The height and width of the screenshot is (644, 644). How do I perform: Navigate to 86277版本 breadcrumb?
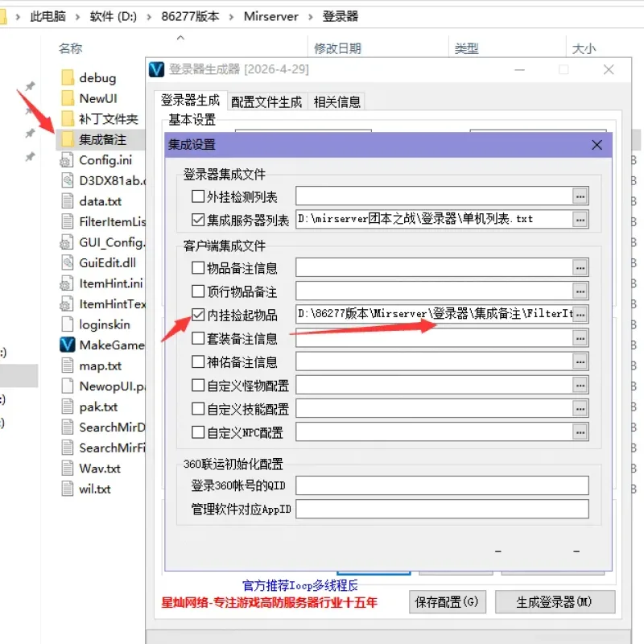click(x=190, y=16)
